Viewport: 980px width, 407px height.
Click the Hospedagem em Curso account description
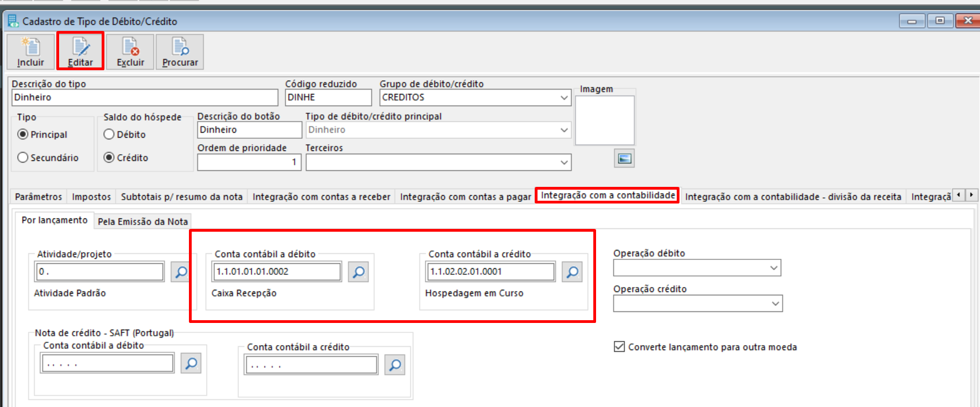click(x=474, y=293)
